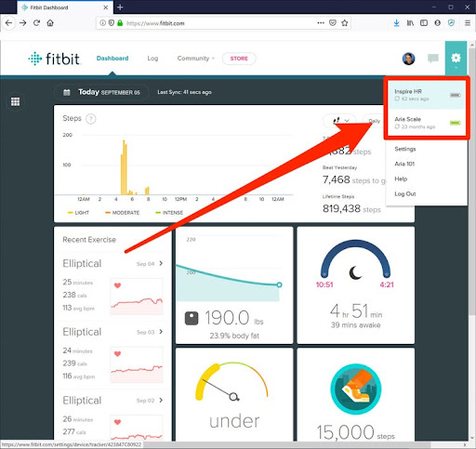
Task: Reload the Fitbit page
Action: (36, 23)
